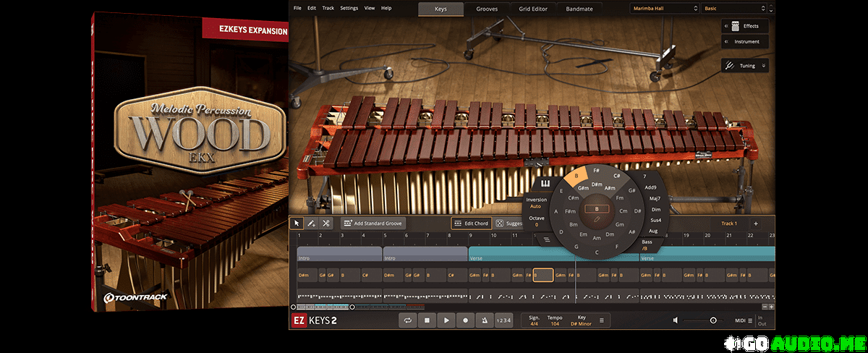The image size is (868, 353).
Task: Open the chord wheel list menu icon
Action: 548,239
